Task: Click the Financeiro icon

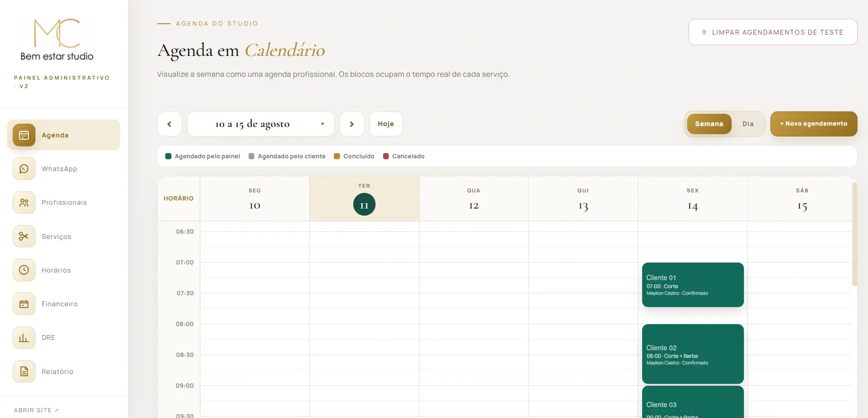Action: click(24, 304)
